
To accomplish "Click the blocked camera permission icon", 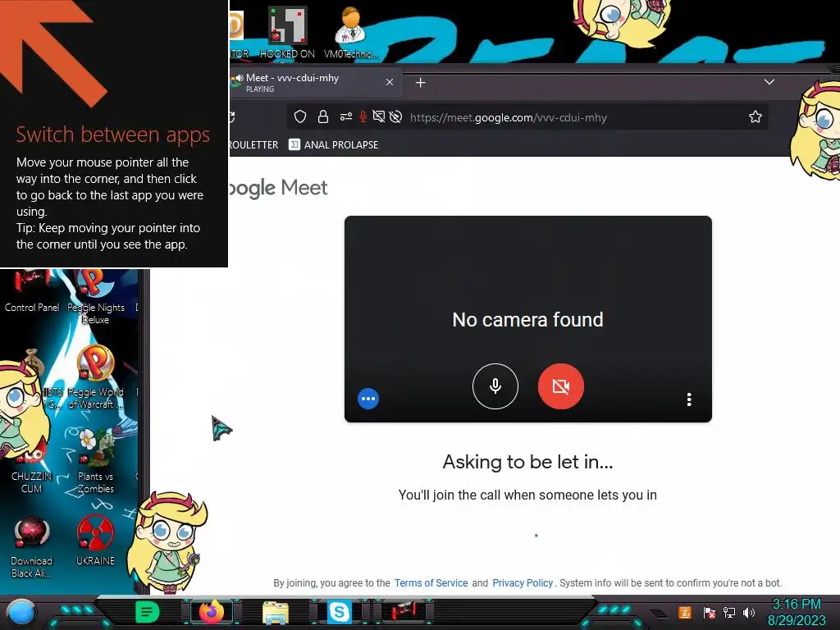I will point(379,116).
